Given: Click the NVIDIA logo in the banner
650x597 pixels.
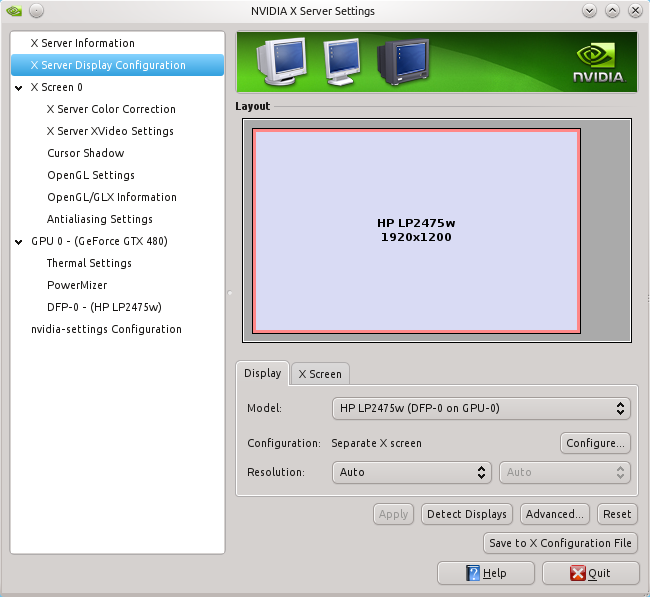Looking at the screenshot, I should point(597,62).
